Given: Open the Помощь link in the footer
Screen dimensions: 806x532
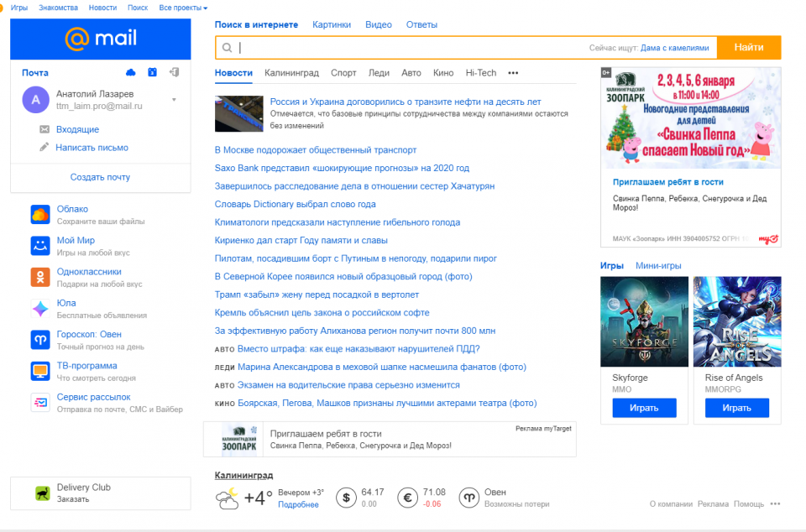Looking at the screenshot, I should [749, 503].
